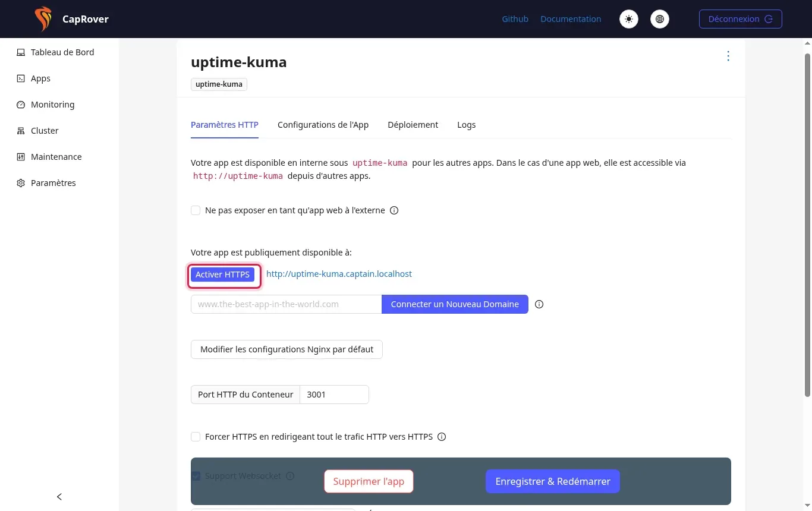The image size is (812, 511).
Task: Focus the new domain input field
Action: point(286,304)
